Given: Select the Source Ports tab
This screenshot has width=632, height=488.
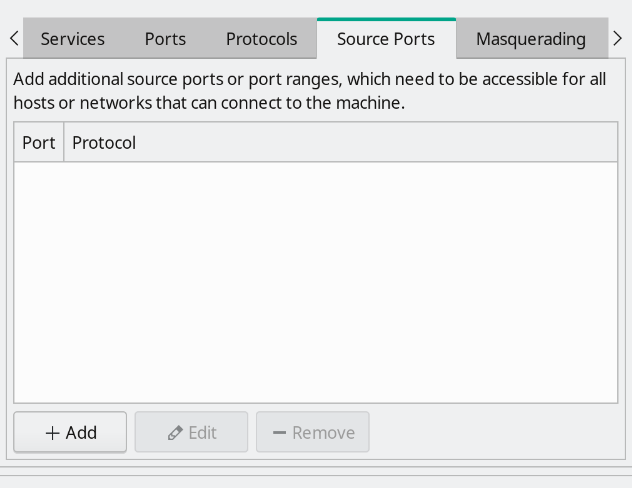Looking at the screenshot, I should pyautogui.click(x=386, y=39).
